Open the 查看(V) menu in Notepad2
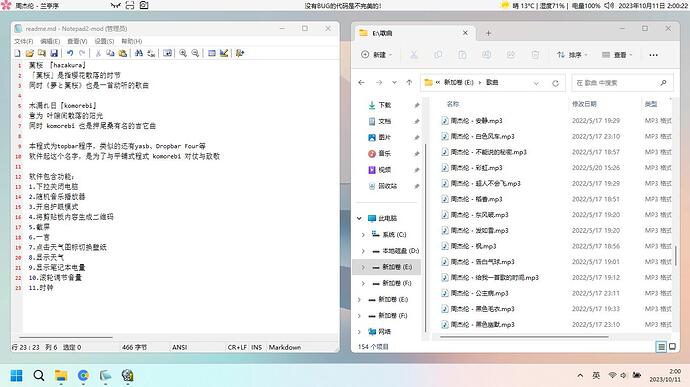This screenshot has height=387, width=690. pyautogui.click(x=77, y=41)
